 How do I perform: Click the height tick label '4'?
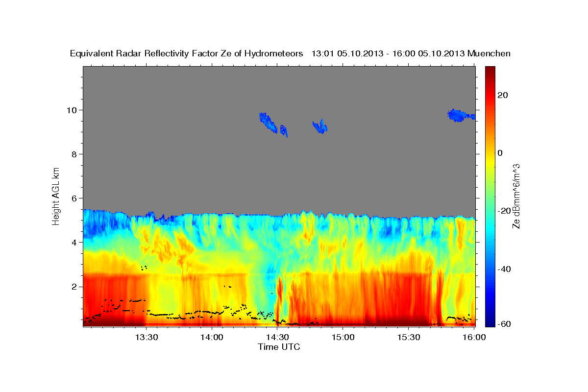(x=75, y=242)
